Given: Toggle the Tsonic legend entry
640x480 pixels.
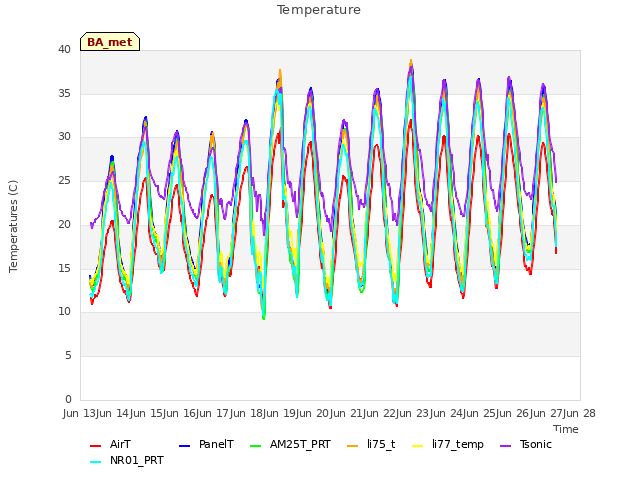Looking at the screenshot, I should click(526, 444).
